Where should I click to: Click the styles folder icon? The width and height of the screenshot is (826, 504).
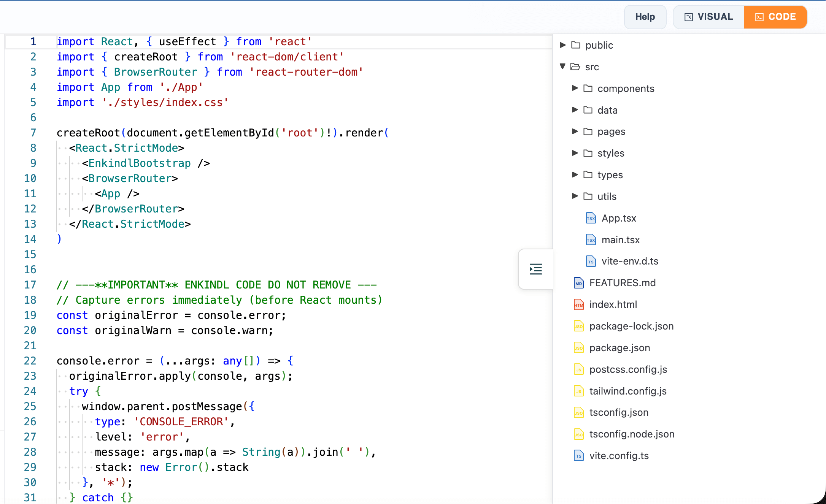pos(588,153)
